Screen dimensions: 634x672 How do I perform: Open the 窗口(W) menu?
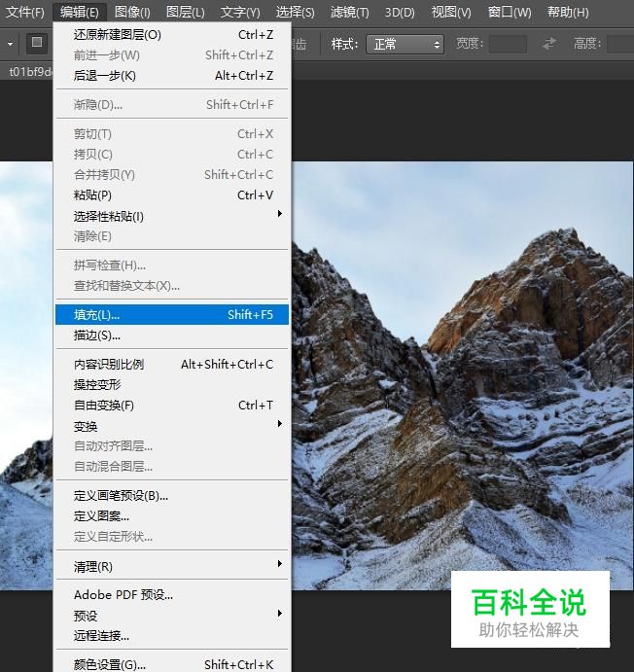click(510, 12)
